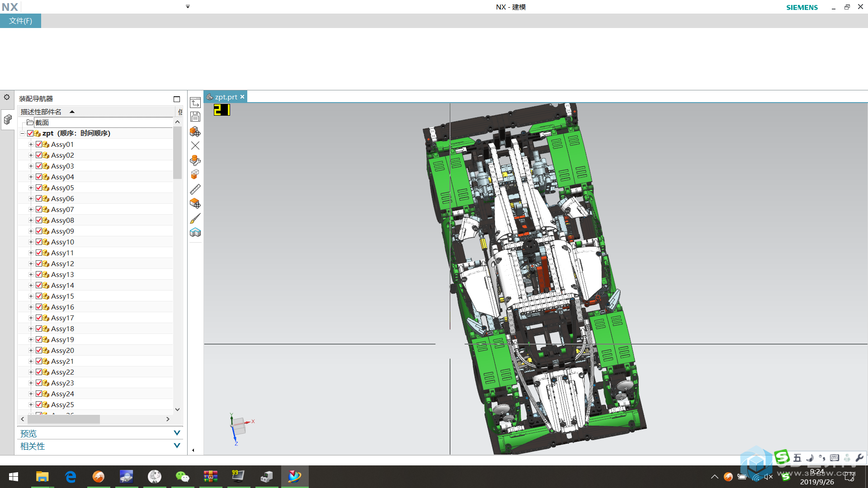Select the 截面 folder row

95,122
